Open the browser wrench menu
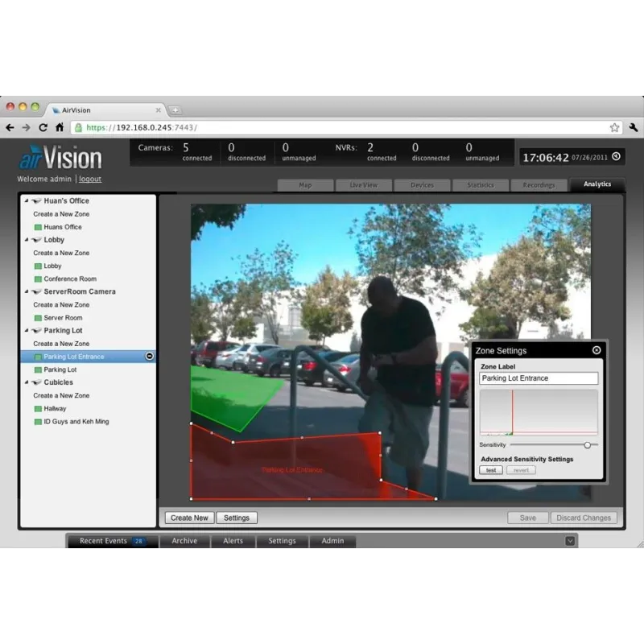 pyautogui.click(x=633, y=127)
